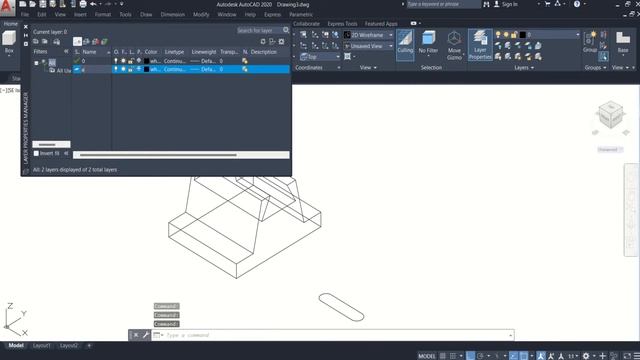
Task: Open the Modify menu
Action: 201,14
